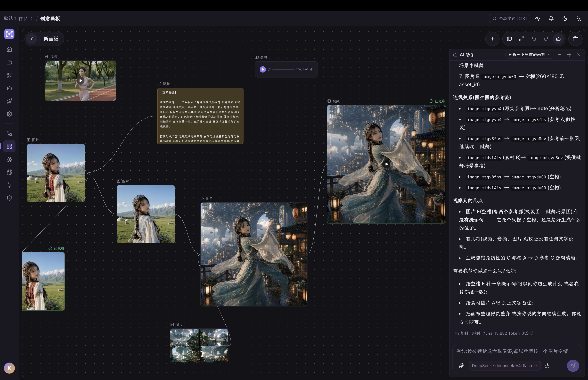
Task: Click the map icon in canvas toolbar
Action: (509, 39)
